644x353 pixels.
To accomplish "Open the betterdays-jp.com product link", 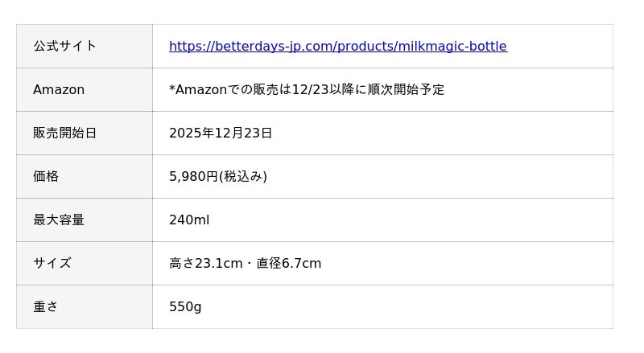I will pos(337,47).
